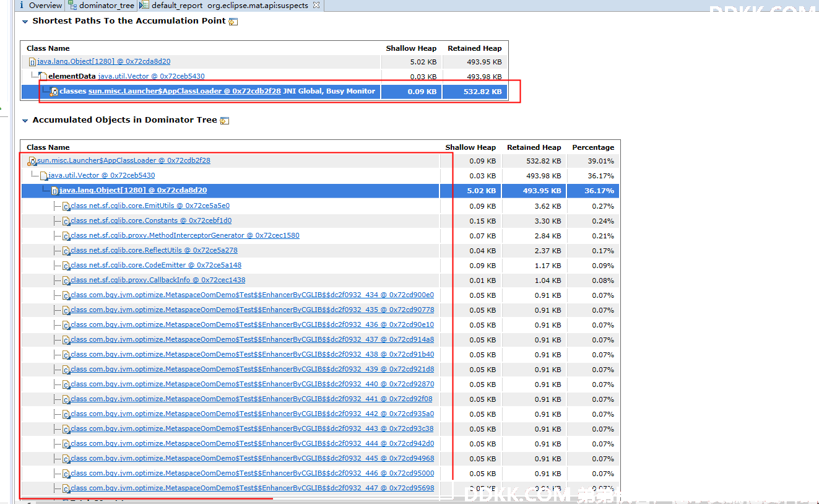Click Percentage column header in Accumulated Objects table

[593, 147]
